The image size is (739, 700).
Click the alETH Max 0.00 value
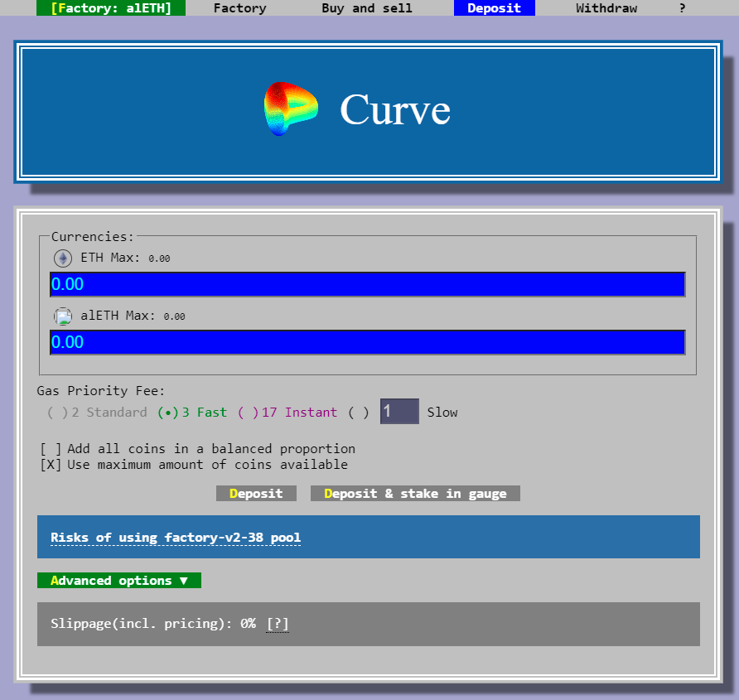[174, 316]
